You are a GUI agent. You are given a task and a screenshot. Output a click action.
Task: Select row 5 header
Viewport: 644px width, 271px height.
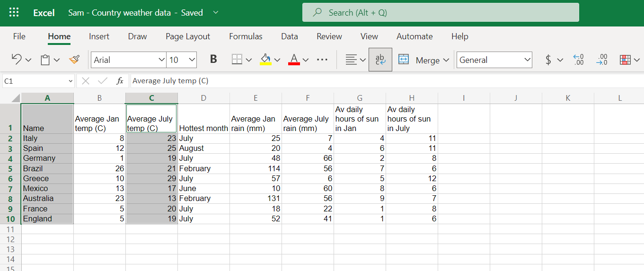10,168
